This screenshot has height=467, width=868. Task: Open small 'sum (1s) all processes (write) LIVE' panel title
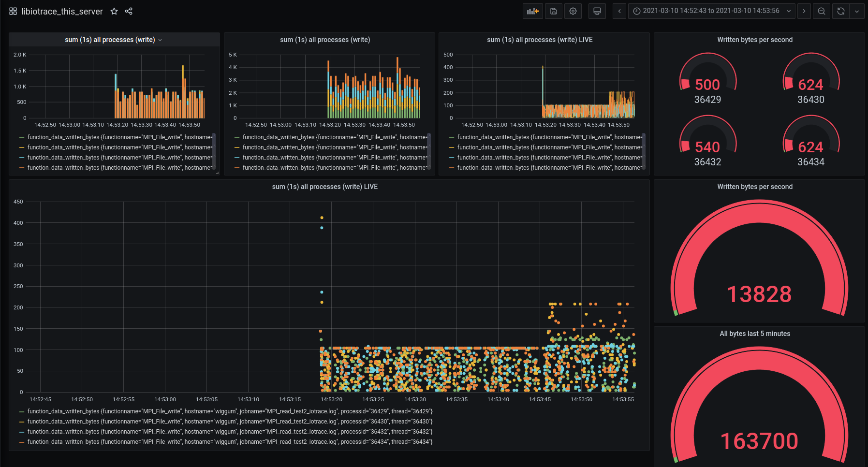tap(540, 40)
